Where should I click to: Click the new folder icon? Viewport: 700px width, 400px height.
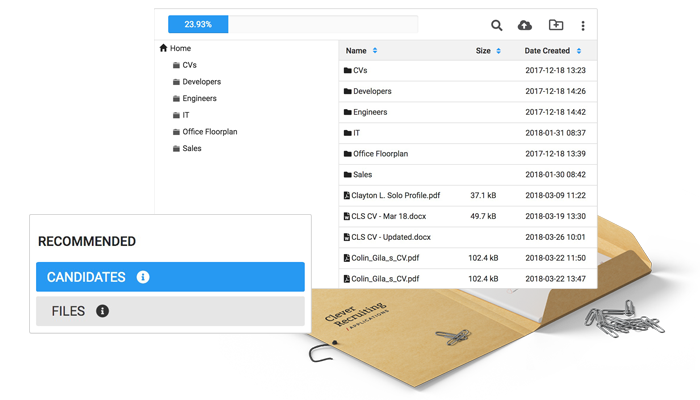click(556, 25)
